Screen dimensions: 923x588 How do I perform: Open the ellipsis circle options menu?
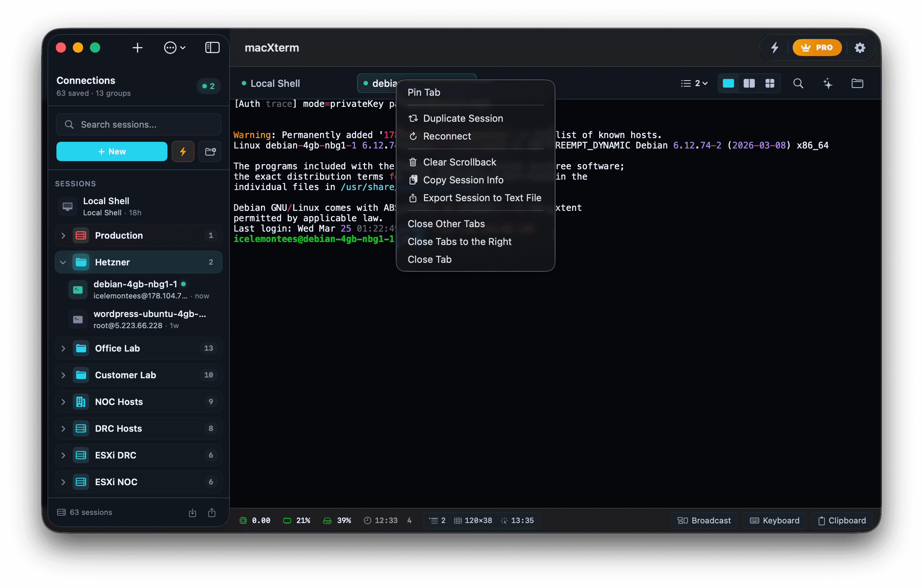pos(175,48)
